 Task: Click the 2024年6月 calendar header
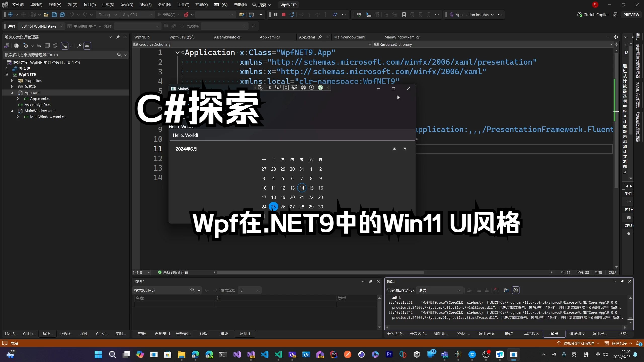coord(186,149)
